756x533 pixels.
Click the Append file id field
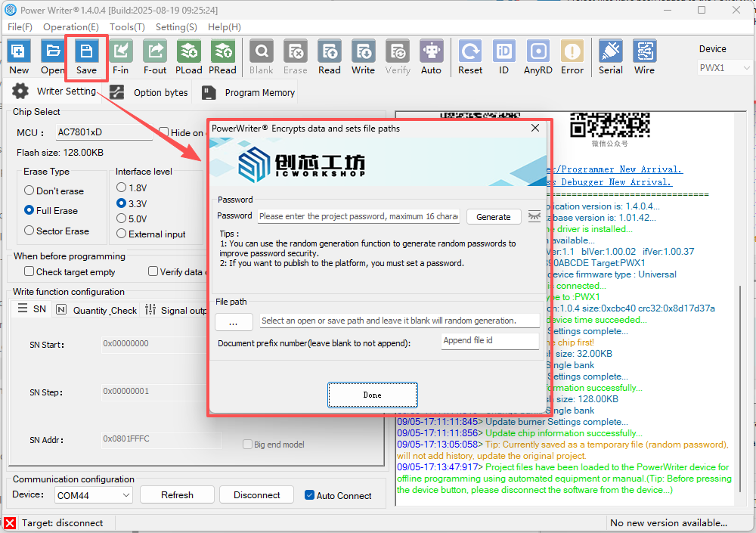[x=490, y=340]
